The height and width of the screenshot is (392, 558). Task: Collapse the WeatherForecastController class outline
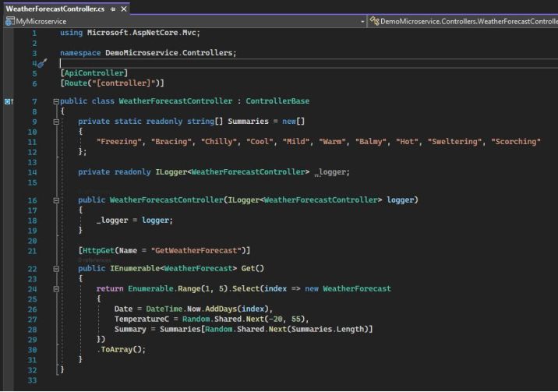(x=55, y=101)
